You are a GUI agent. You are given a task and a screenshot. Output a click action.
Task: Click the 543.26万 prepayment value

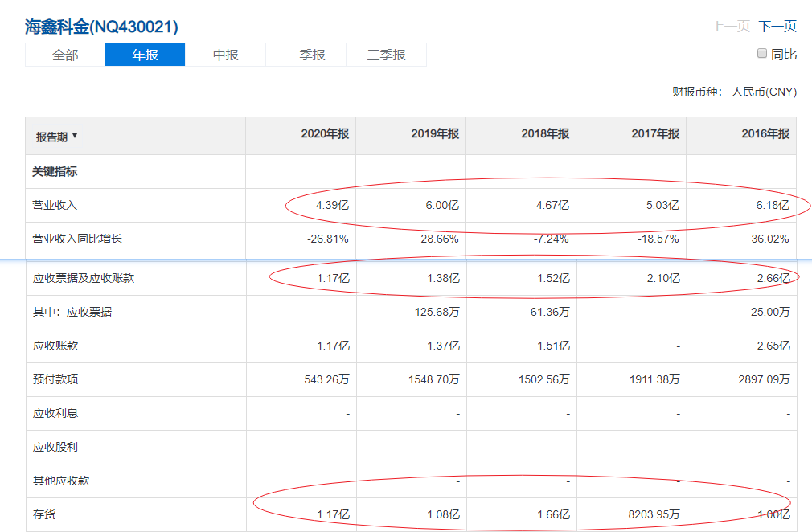click(x=326, y=379)
